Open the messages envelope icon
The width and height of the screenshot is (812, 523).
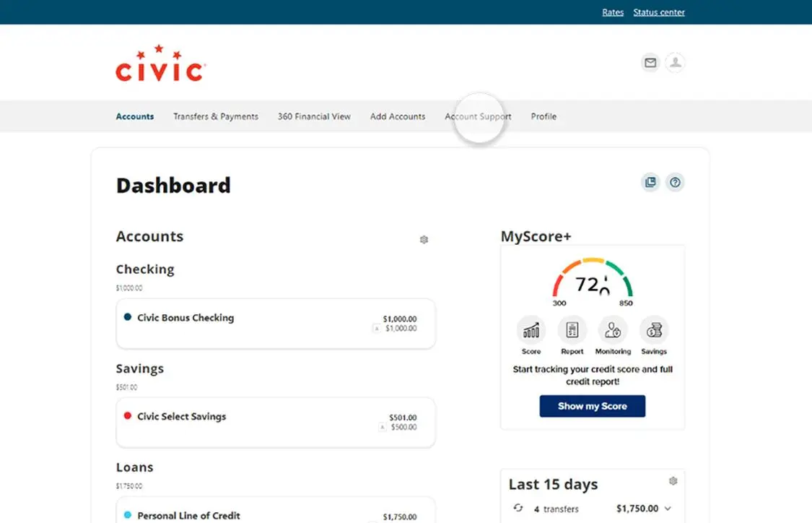click(x=650, y=63)
